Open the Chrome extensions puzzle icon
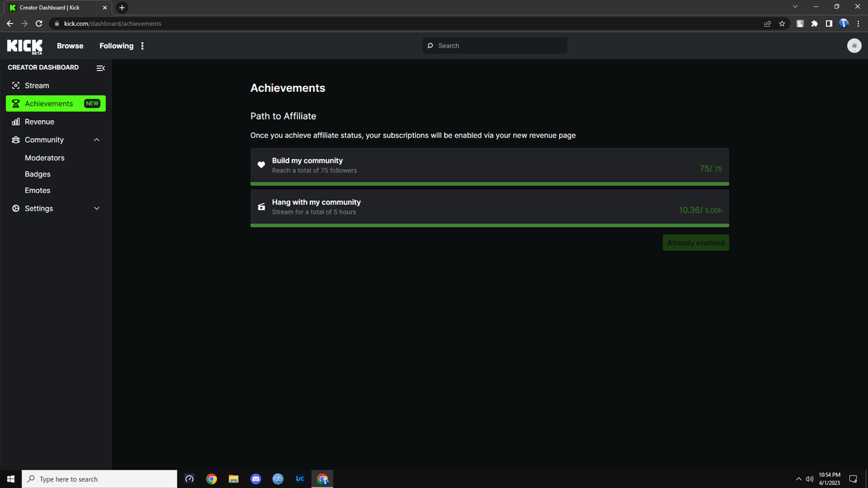Screen dimensions: 868x488 pos(814,23)
